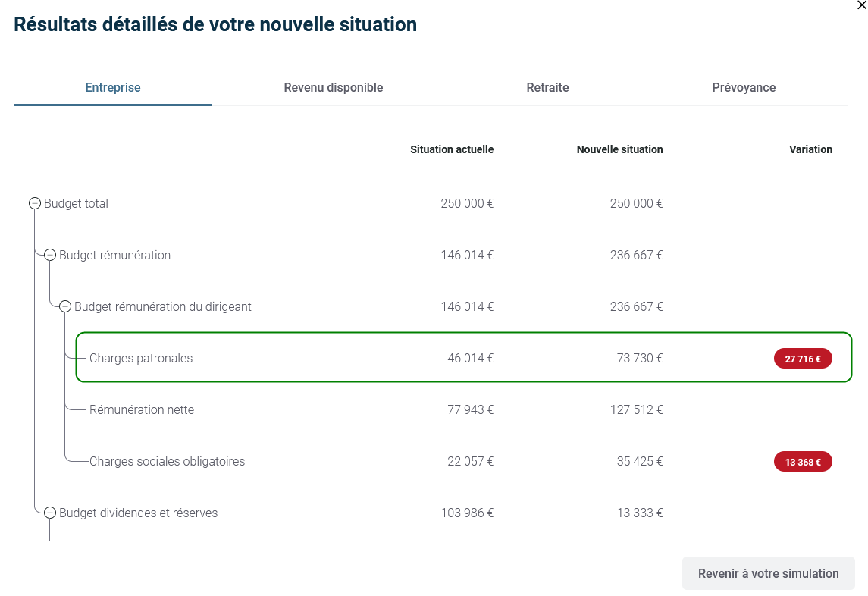Collapse the Budget rémunération node
Image resolution: width=868 pixels, height=596 pixels.
pos(50,255)
